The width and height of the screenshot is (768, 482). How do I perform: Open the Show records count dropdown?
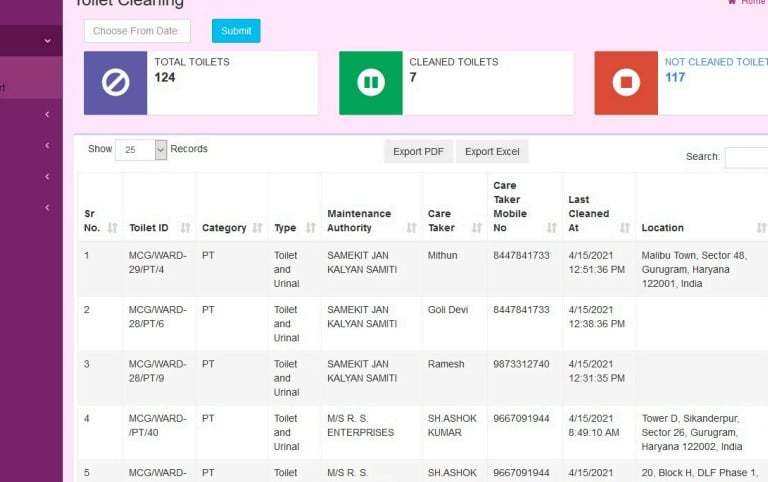141,149
